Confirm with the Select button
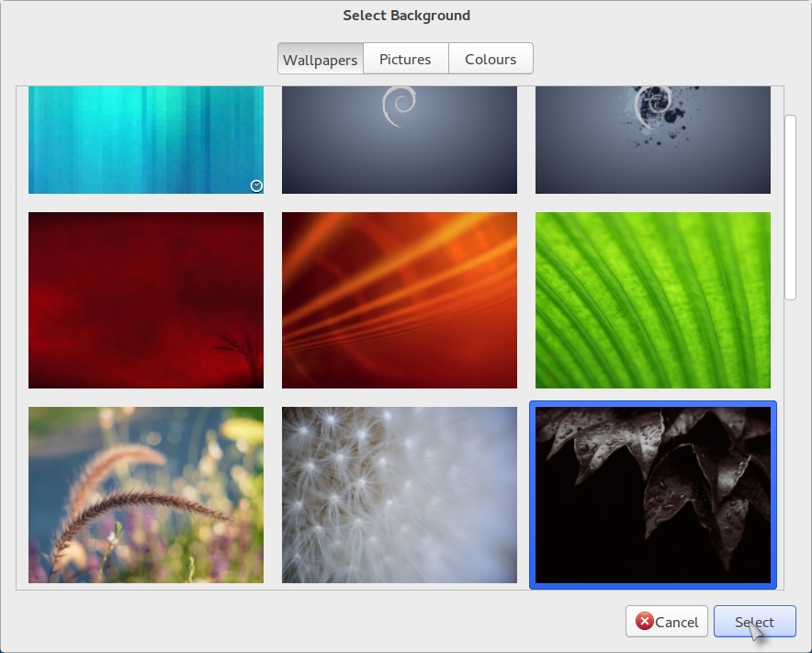This screenshot has width=812, height=653. (754, 622)
